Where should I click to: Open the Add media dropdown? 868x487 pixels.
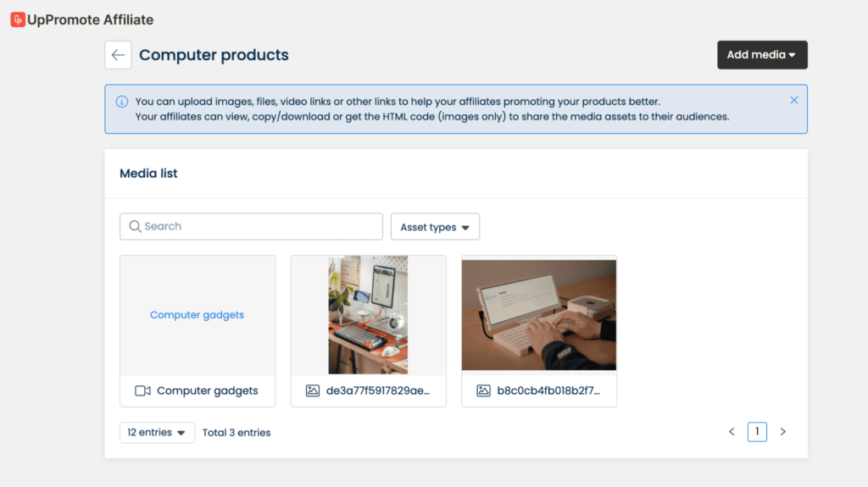(762, 55)
